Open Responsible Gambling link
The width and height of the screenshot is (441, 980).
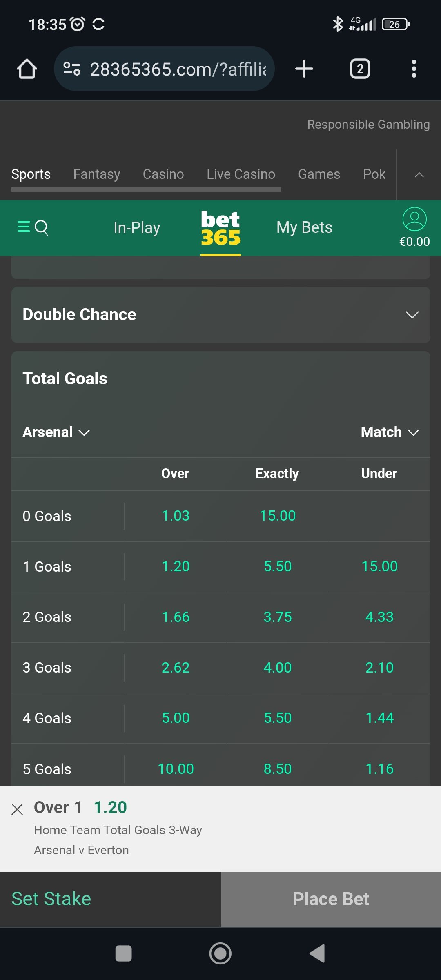coord(368,125)
